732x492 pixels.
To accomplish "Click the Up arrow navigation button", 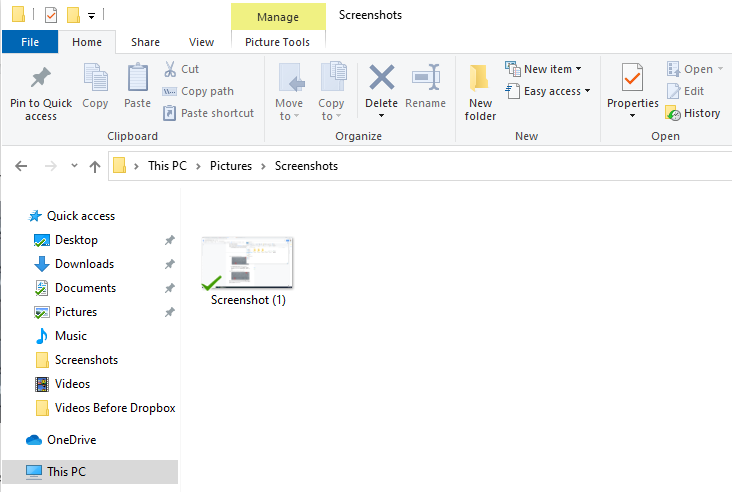I will 95,166.
